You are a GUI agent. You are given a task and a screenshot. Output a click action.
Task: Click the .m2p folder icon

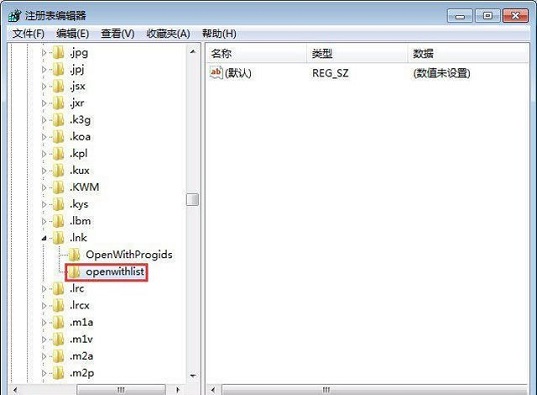(x=58, y=373)
